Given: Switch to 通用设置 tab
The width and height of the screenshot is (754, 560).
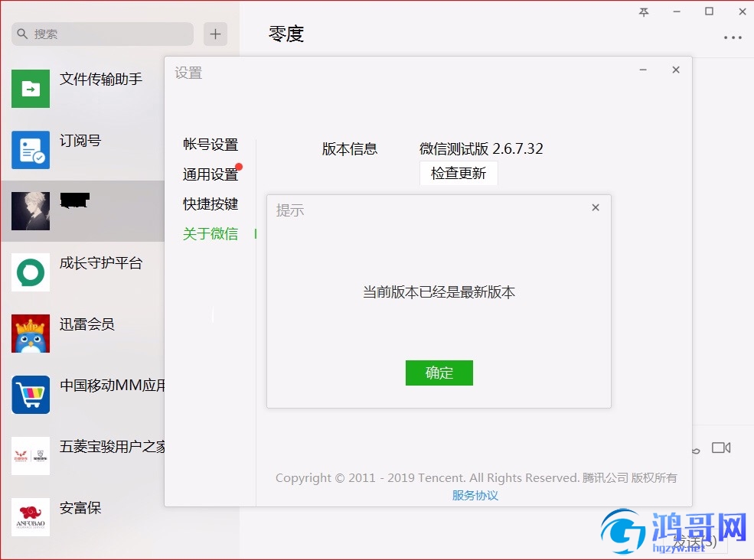Looking at the screenshot, I should tap(211, 174).
